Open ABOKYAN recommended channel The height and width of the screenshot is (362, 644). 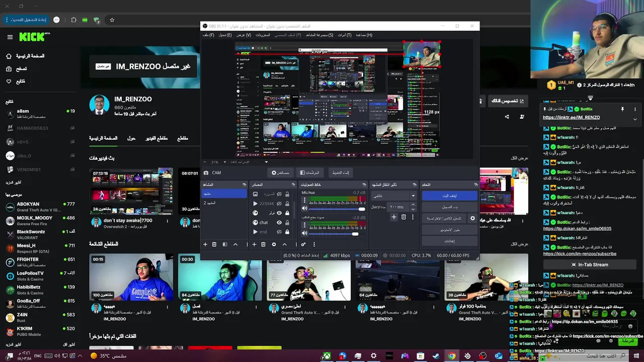point(40,207)
